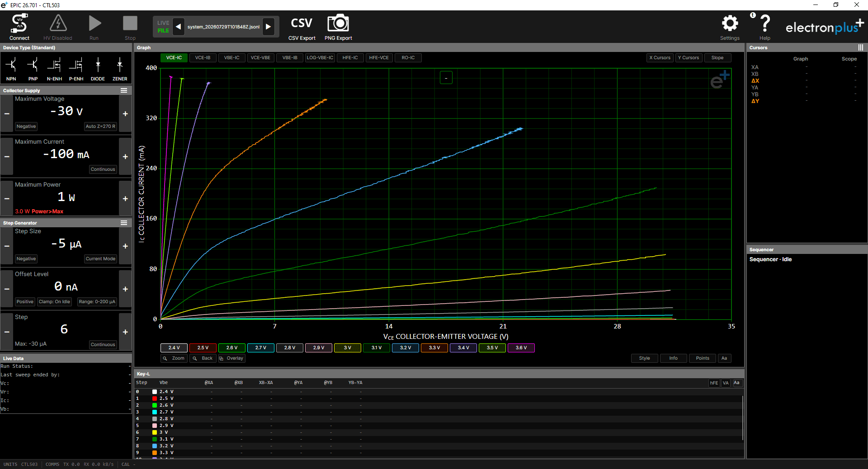Click the graph Info button
Screen dimensions: 868x469
674,358
